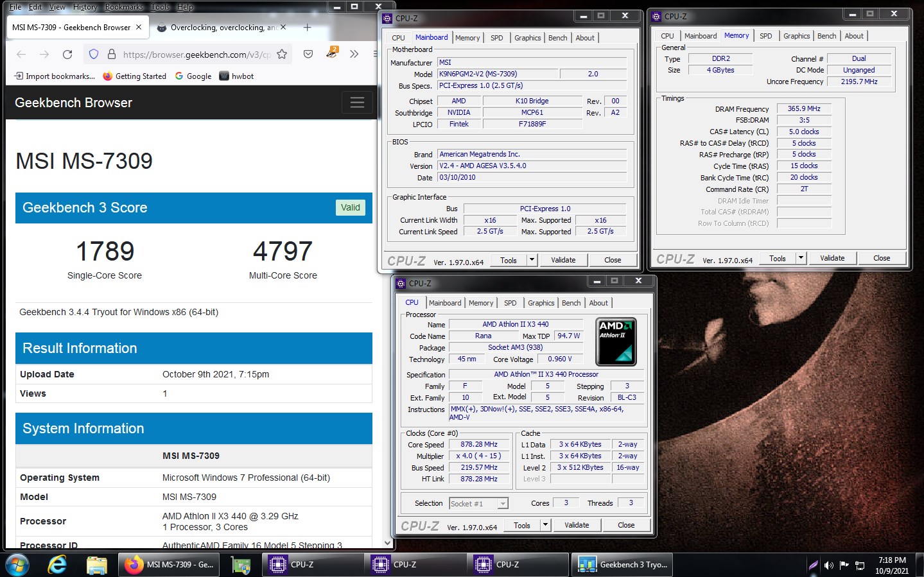Select the 1789 Single-Core Score value

pyautogui.click(x=105, y=251)
